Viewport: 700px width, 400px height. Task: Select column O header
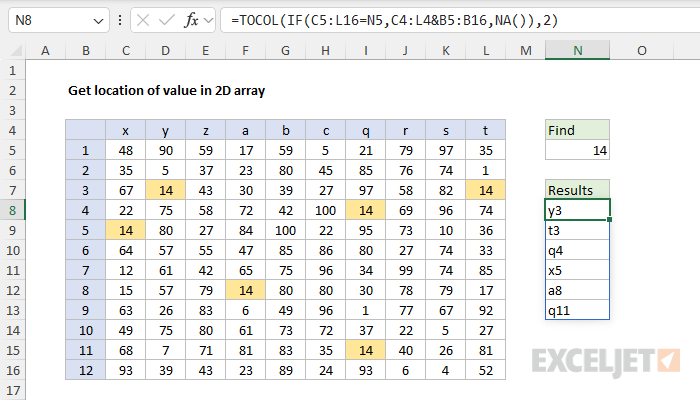(x=642, y=50)
